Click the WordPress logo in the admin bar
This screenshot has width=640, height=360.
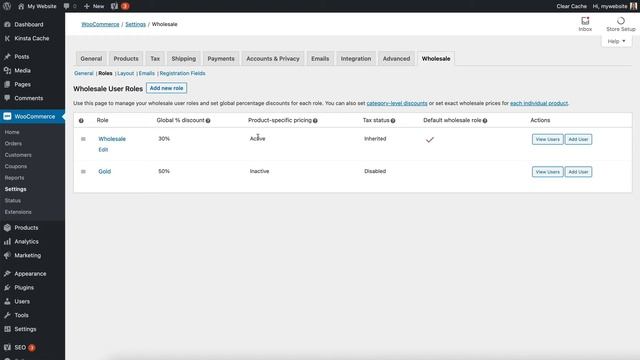coord(7,6)
